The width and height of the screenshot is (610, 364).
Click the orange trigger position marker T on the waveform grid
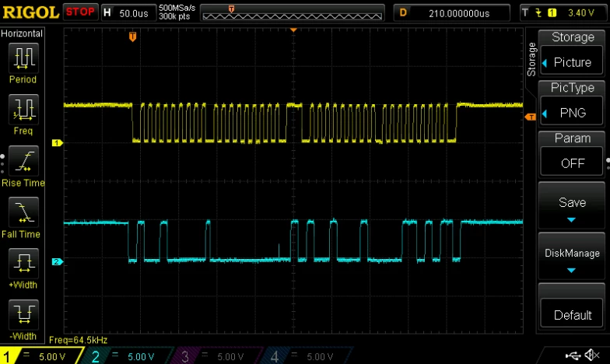[x=132, y=37]
